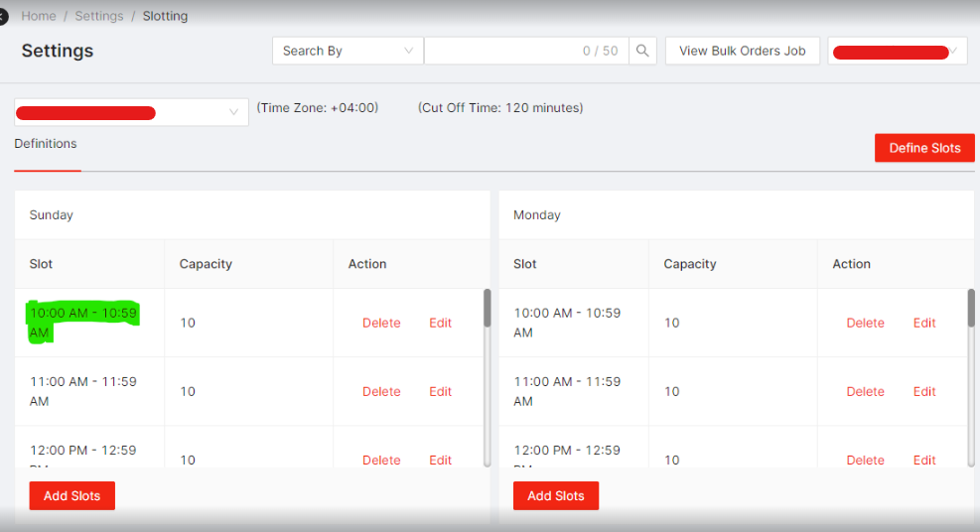The image size is (980, 532).
Task: Edit Sunday 10:00 AM - 10:59 AM slot
Action: coord(440,323)
